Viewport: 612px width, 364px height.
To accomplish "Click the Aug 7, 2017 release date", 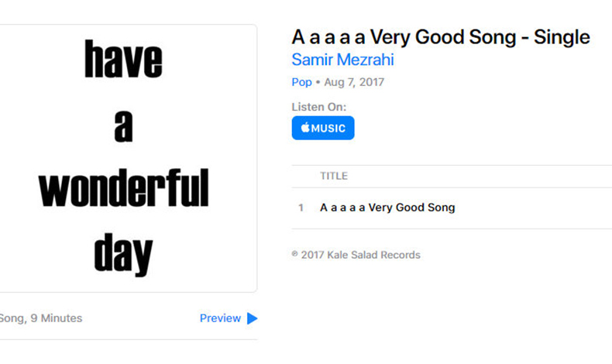I will pyautogui.click(x=354, y=82).
